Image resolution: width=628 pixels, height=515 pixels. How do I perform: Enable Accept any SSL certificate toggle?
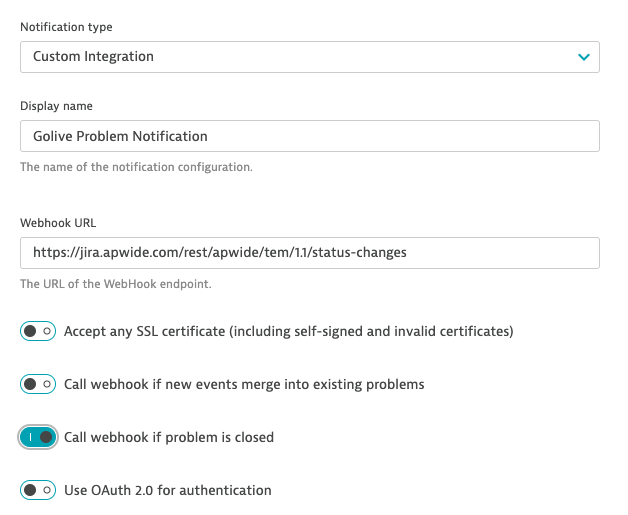pos(38,331)
